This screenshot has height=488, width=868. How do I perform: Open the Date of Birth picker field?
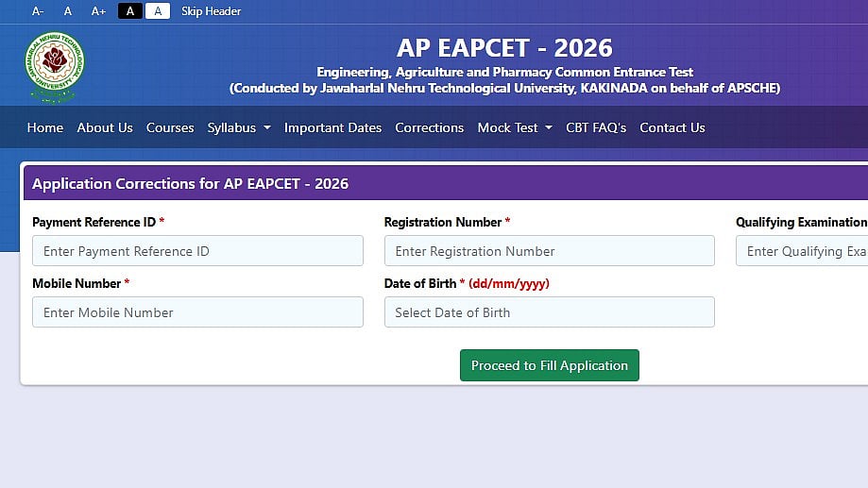click(x=549, y=312)
